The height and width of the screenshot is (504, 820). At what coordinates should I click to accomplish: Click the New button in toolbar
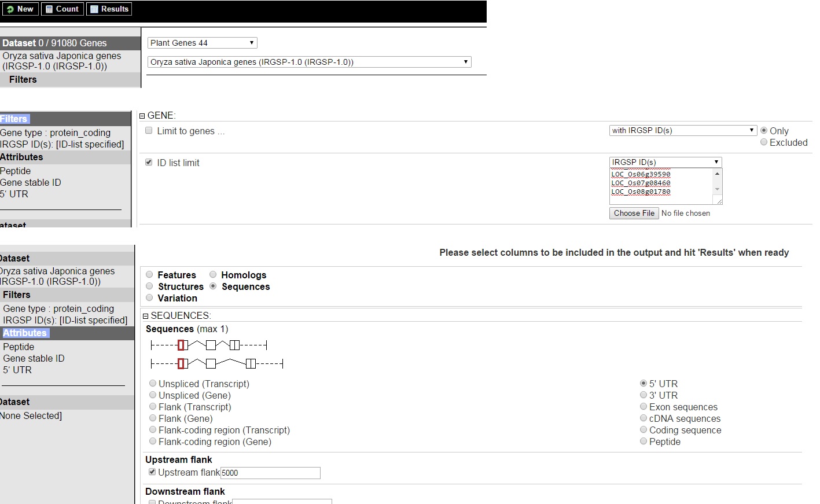click(20, 9)
